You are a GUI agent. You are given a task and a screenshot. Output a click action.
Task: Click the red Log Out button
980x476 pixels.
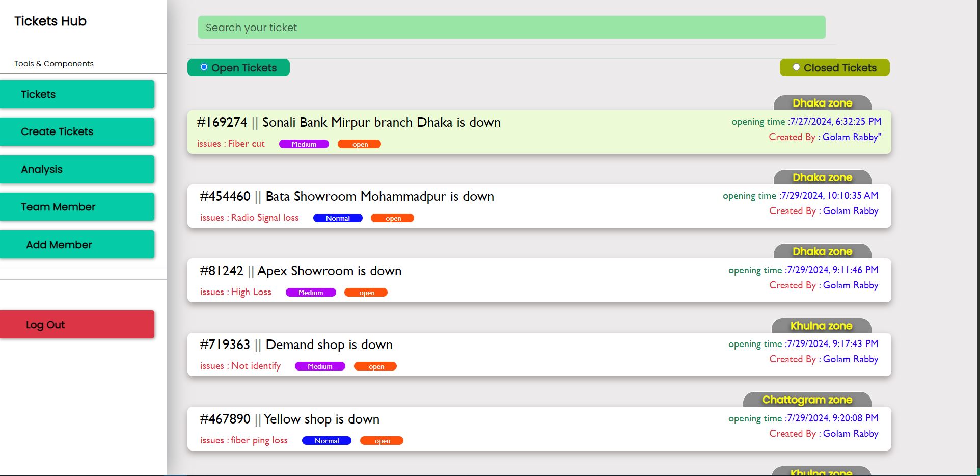tap(77, 325)
